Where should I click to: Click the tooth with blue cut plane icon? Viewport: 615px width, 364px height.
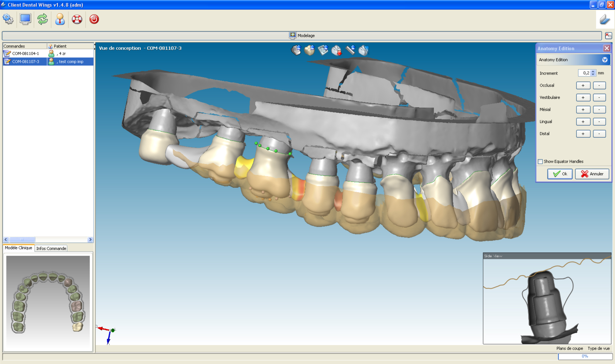pos(364,50)
